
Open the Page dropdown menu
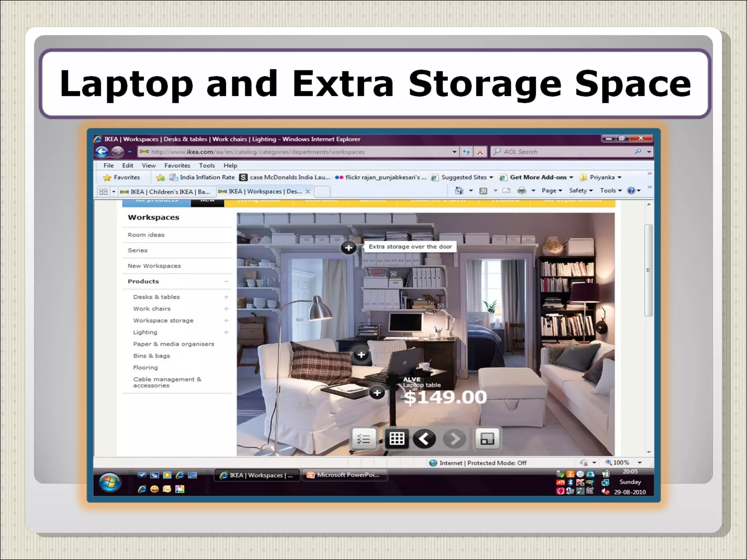point(551,191)
